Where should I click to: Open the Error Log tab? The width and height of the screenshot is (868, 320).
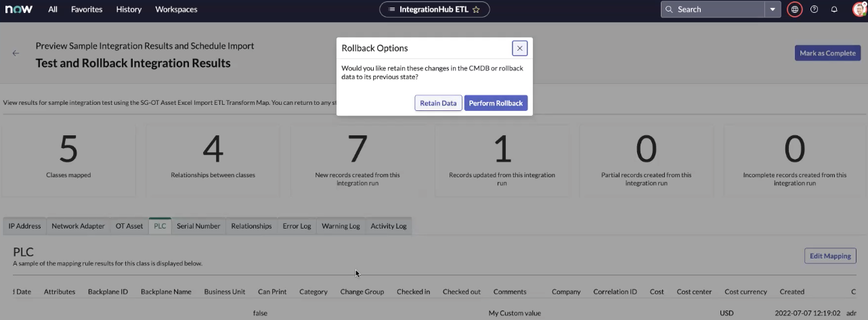point(297,226)
